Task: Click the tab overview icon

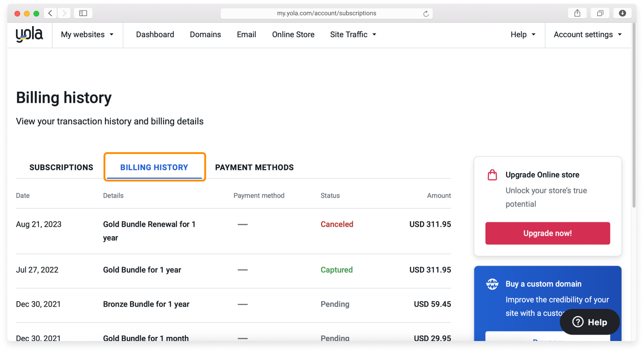Action: [x=600, y=13]
